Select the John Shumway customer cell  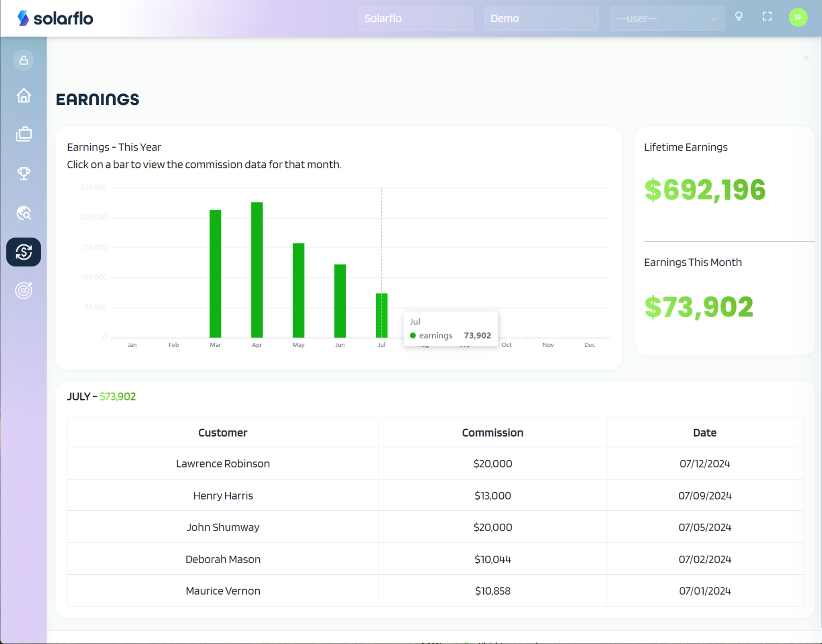click(223, 527)
